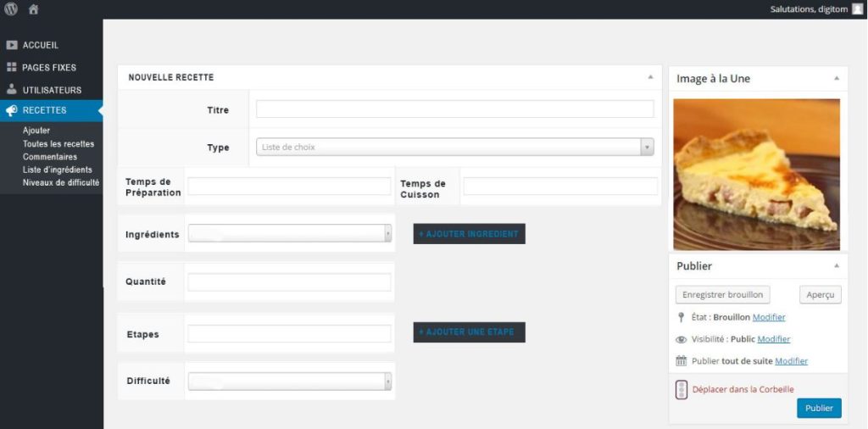Click the Accueil sidebar icon
This screenshot has height=429, width=868.
(12, 45)
